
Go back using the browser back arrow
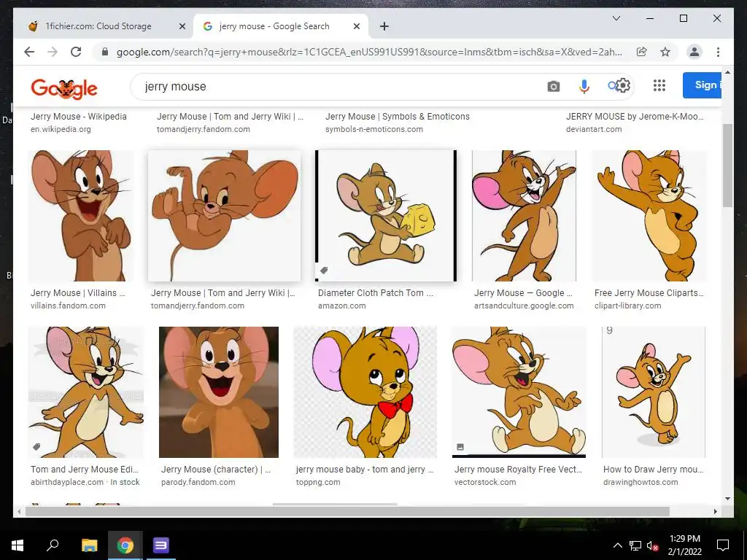click(x=29, y=52)
